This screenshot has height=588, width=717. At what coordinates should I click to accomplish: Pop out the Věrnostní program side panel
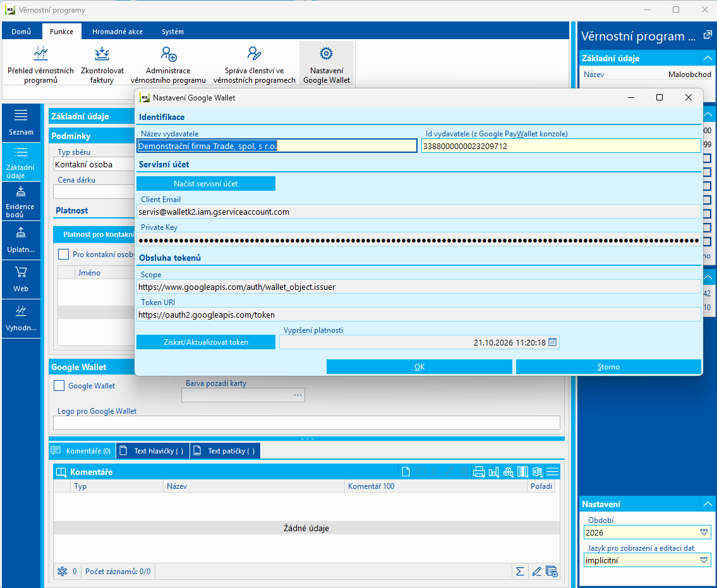(708, 35)
